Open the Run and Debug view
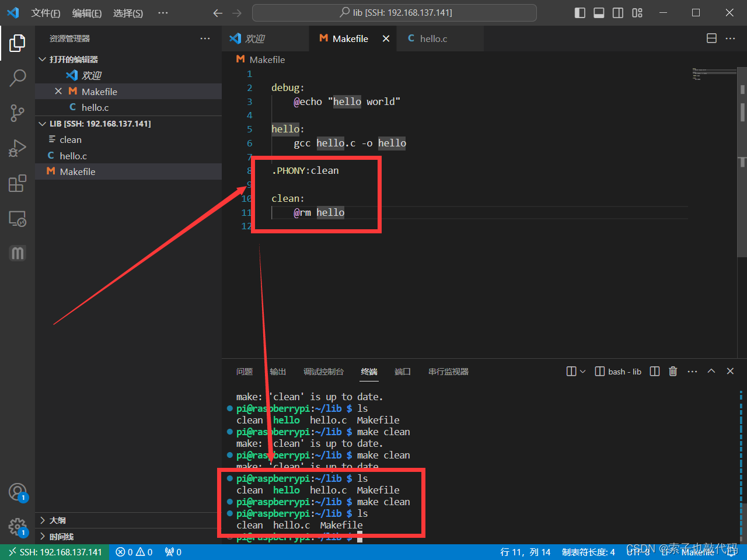 coord(18,148)
